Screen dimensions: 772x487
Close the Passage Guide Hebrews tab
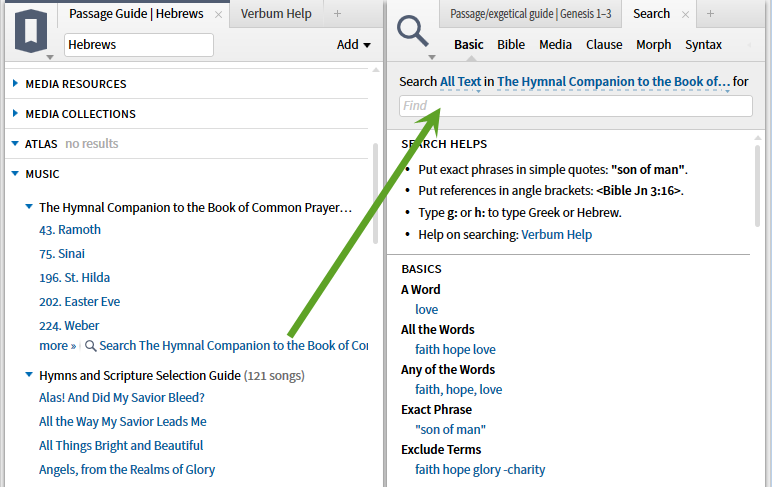[x=218, y=14]
